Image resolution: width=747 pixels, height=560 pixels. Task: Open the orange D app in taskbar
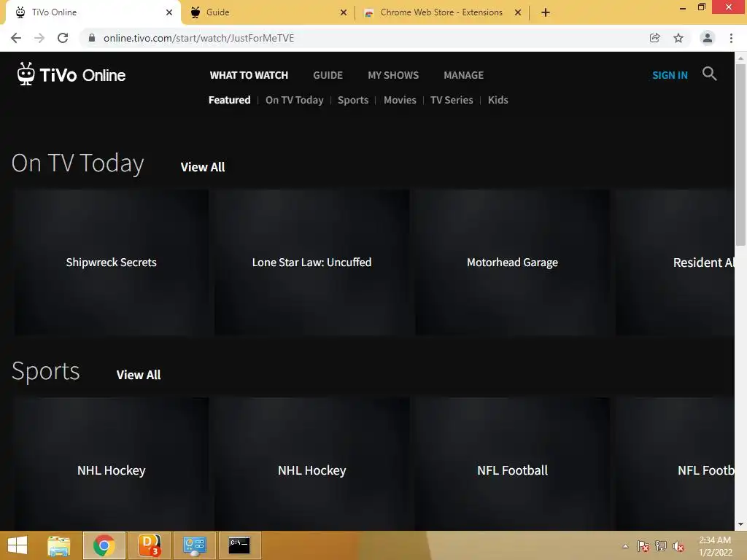(149, 545)
